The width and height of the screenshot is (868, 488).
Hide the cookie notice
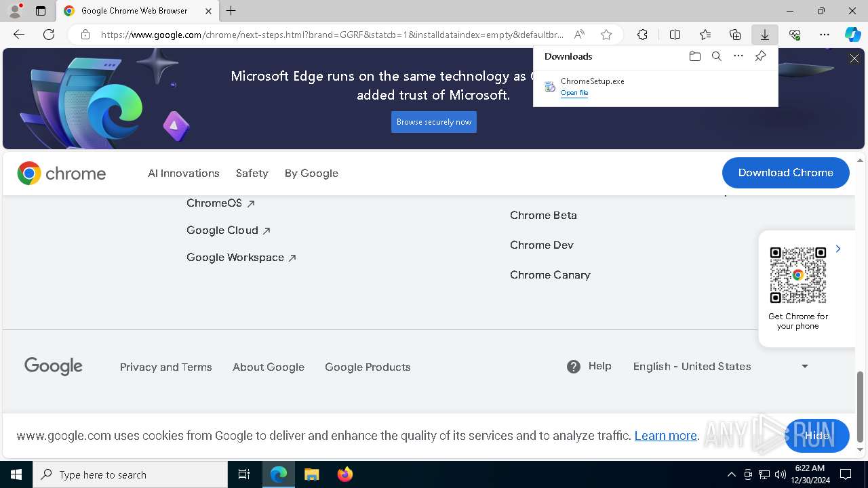click(817, 435)
